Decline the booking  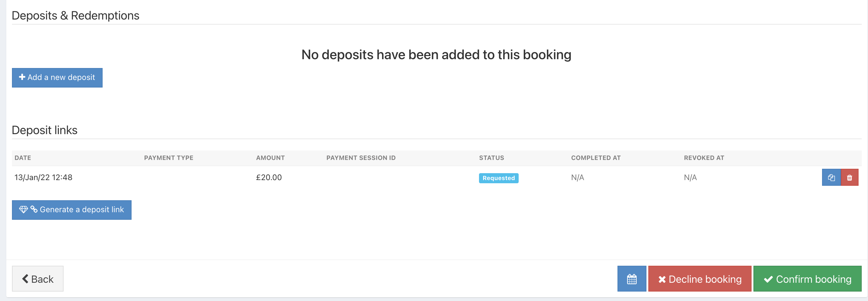(700, 279)
